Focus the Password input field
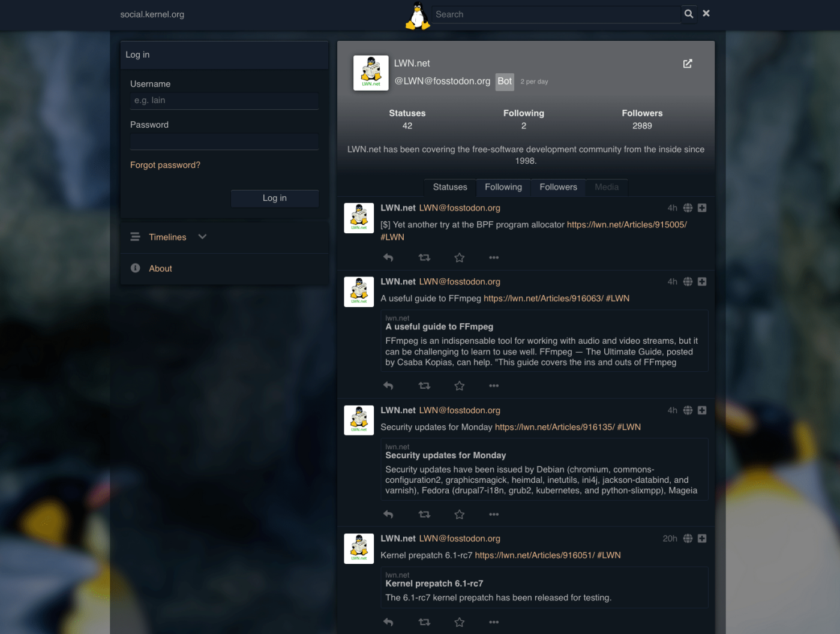840x634 pixels. coord(224,142)
